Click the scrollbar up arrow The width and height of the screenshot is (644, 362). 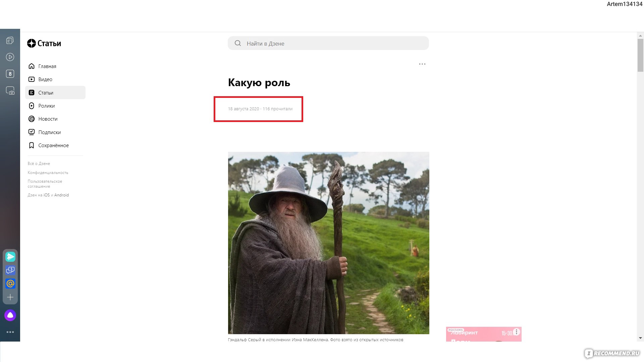click(640, 36)
